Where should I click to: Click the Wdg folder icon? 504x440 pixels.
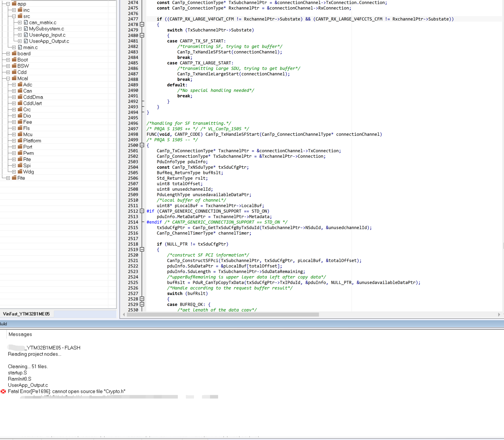pyautogui.click(x=20, y=172)
